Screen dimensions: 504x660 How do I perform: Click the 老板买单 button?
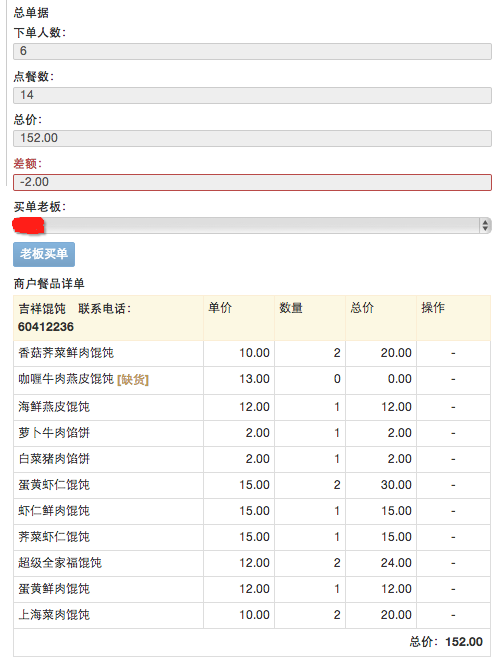pos(44,254)
